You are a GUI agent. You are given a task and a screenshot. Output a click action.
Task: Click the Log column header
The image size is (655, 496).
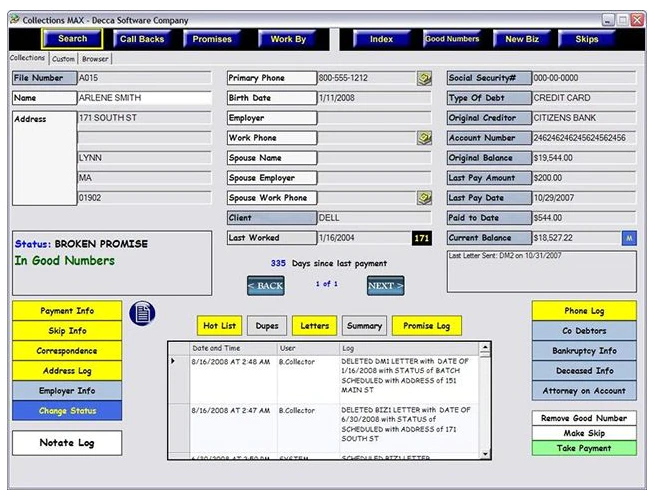[x=409, y=348]
